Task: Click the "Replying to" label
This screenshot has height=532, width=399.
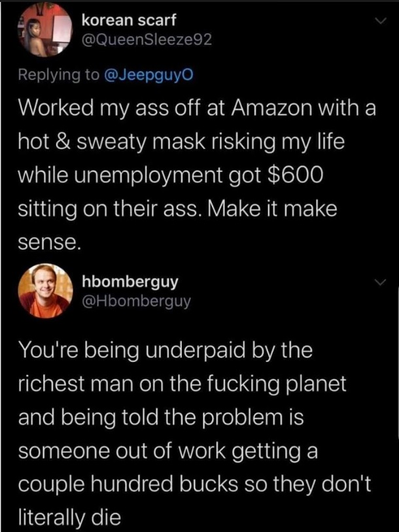Action: [59, 75]
